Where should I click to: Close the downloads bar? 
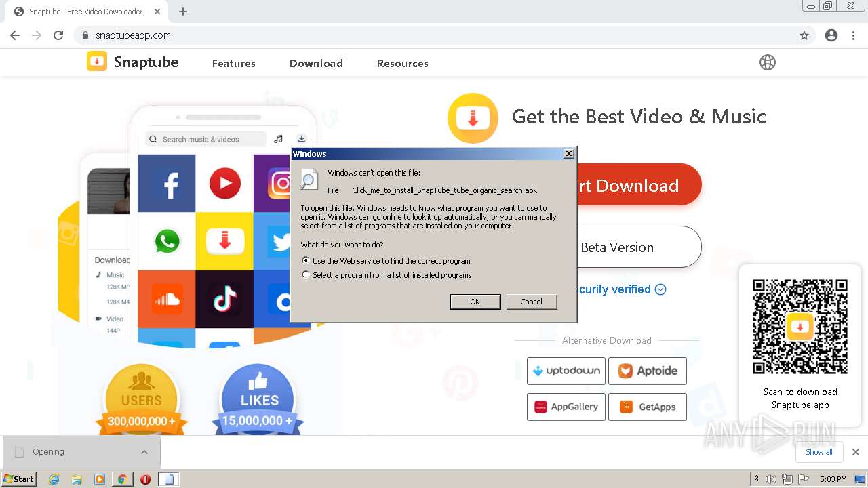pyautogui.click(x=856, y=452)
